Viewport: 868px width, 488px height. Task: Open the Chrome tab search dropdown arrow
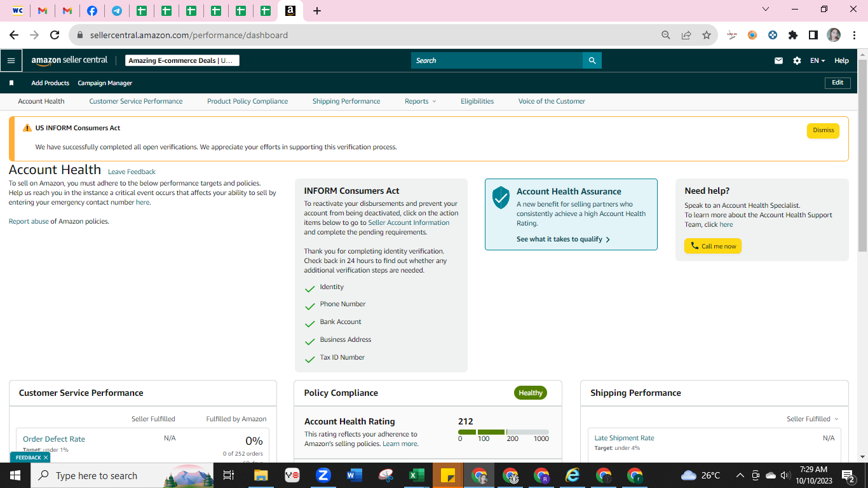(766, 9)
